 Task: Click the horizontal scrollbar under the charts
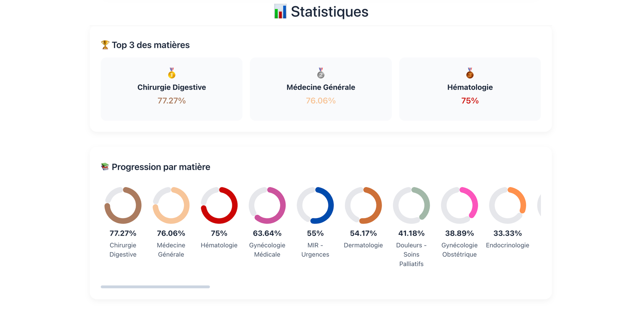click(155, 287)
